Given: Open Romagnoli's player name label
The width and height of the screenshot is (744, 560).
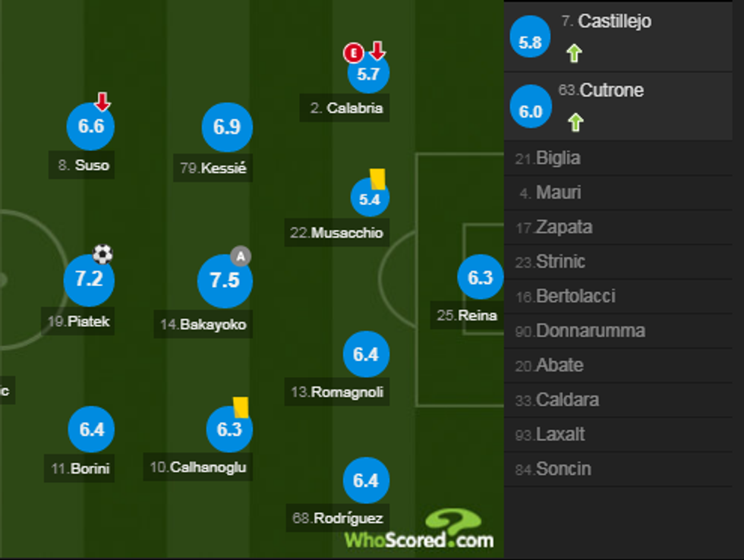Looking at the screenshot, I should [347, 392].
